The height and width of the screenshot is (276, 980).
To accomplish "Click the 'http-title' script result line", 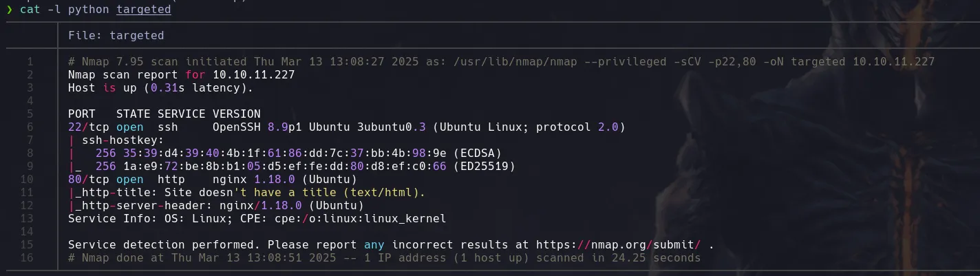I will [246, 193].
